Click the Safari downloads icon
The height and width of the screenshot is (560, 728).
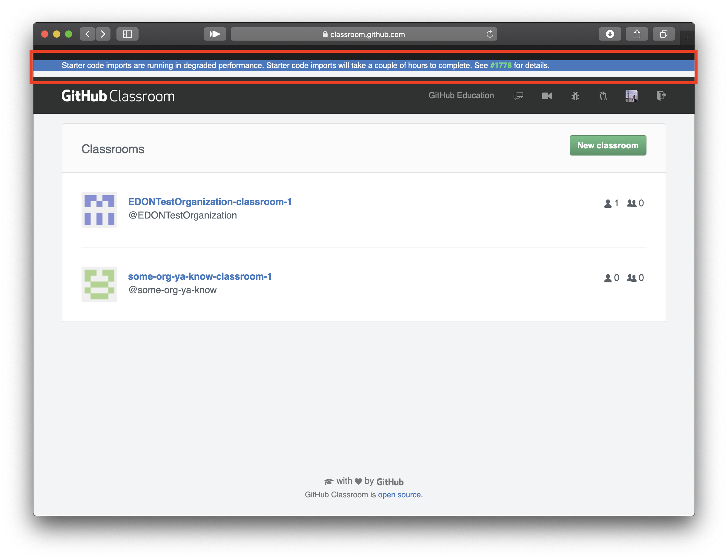(x=610, y=34)
